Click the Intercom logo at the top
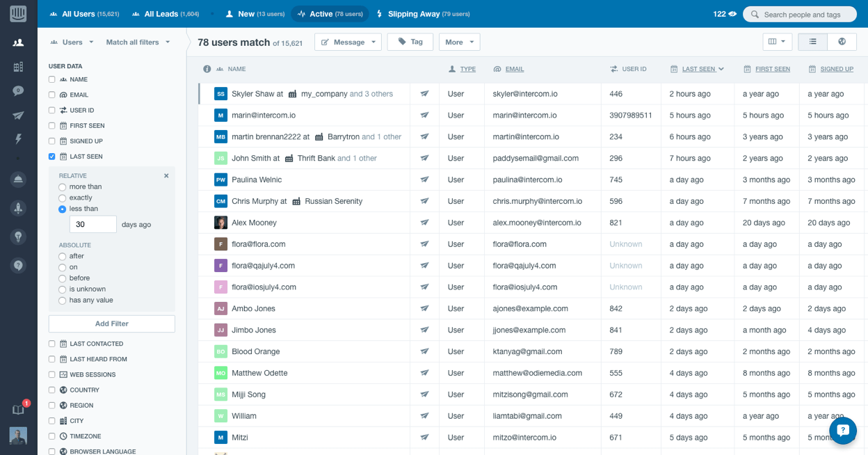This screenshot has width=868, height=455. 19,13
